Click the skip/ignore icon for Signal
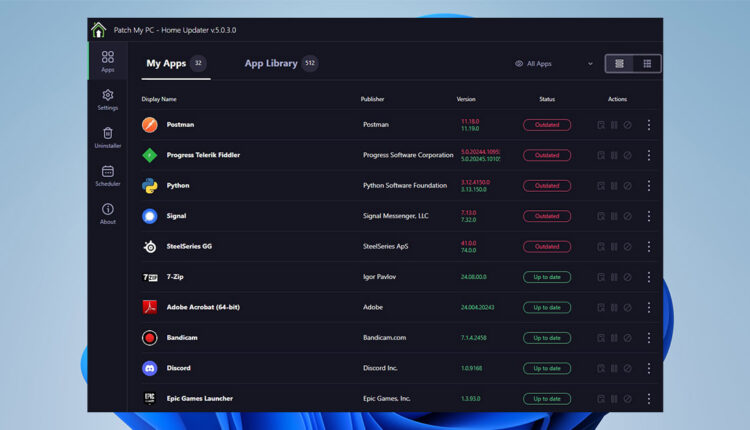This screenshot has height=430, width=750. tap(627, 216)
